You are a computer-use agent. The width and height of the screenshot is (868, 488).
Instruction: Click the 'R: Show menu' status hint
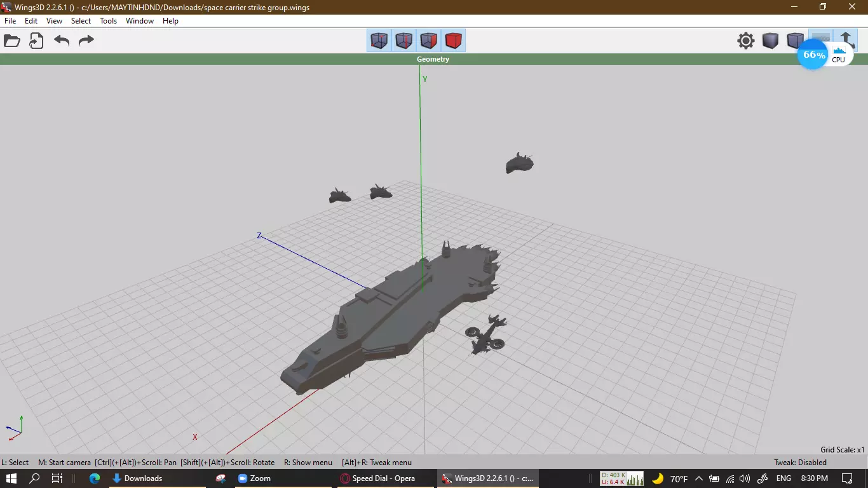coord(308,463)
